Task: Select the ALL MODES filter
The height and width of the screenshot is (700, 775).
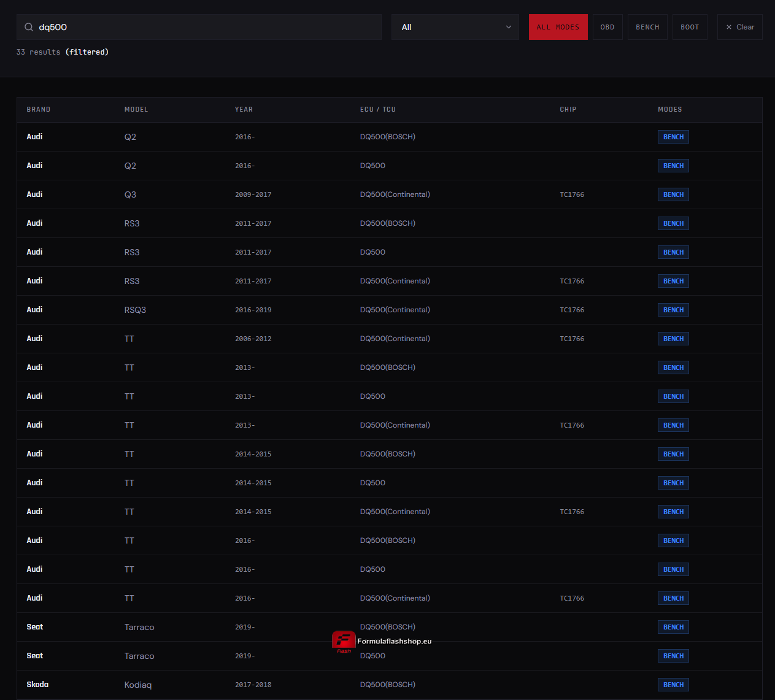Action: (x=558, y=27)
